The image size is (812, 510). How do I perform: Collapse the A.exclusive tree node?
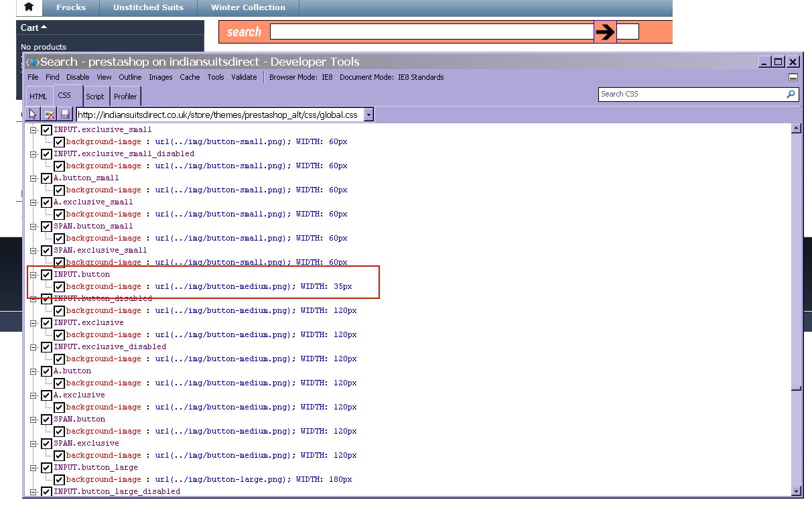[33, 395]
